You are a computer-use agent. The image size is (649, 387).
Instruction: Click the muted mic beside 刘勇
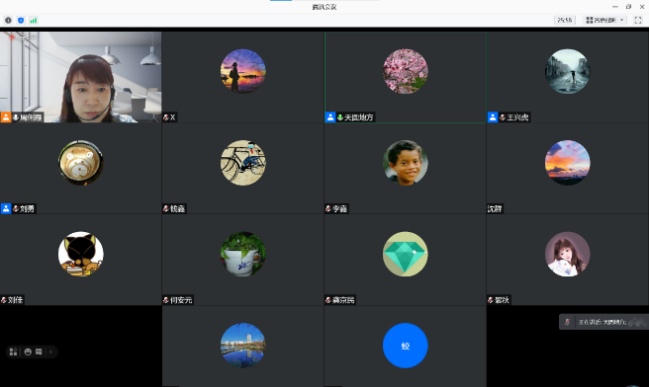tap(16, 208)
